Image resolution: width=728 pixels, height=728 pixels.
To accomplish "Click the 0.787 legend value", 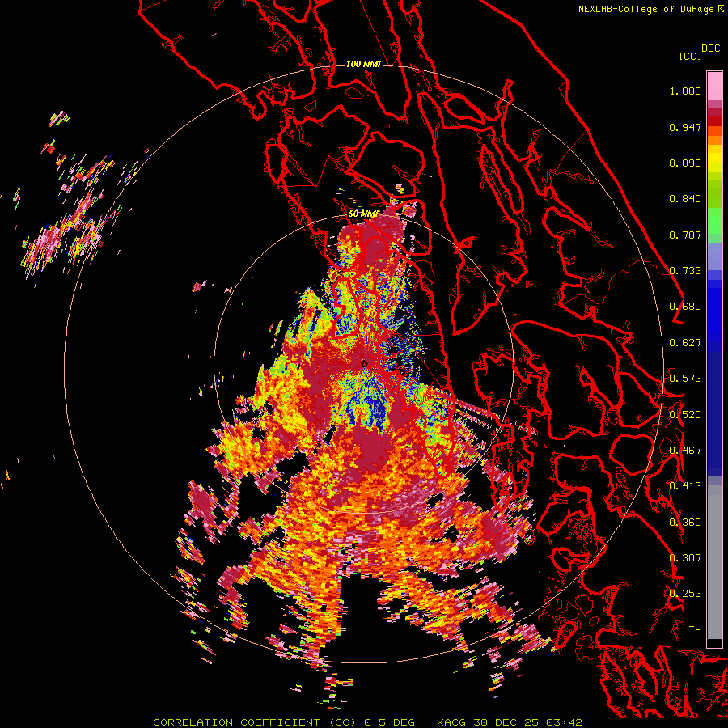I will [685, 235].
